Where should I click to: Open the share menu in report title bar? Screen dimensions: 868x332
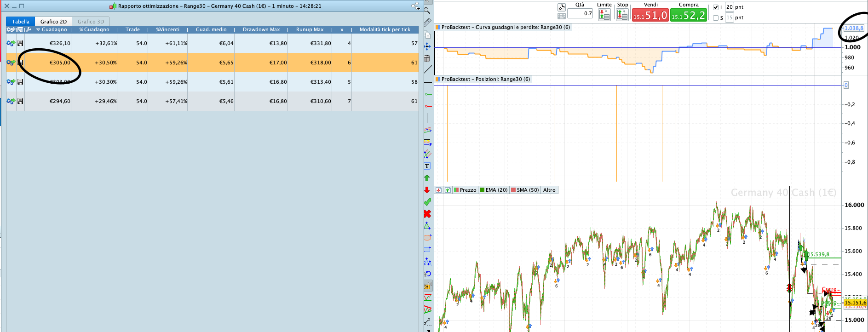(x=415, y=6)
